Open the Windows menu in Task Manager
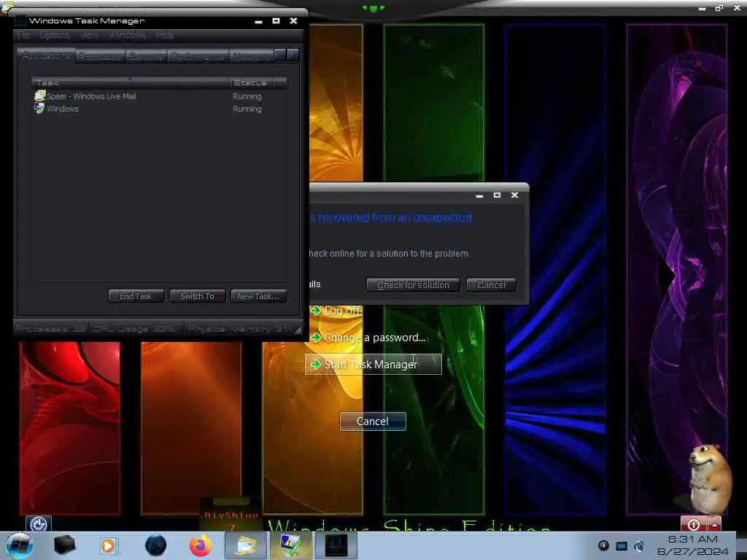747x560 pixels. [x=127, y=35]
